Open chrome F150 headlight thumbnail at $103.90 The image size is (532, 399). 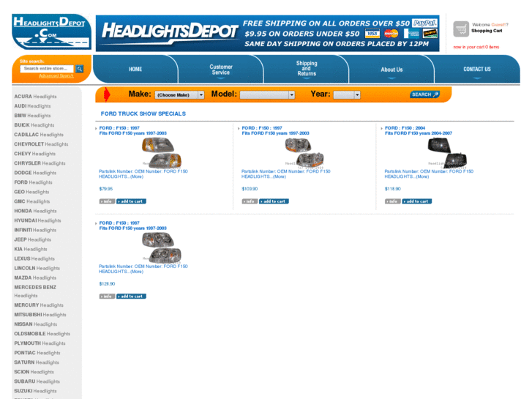[304, 153]
